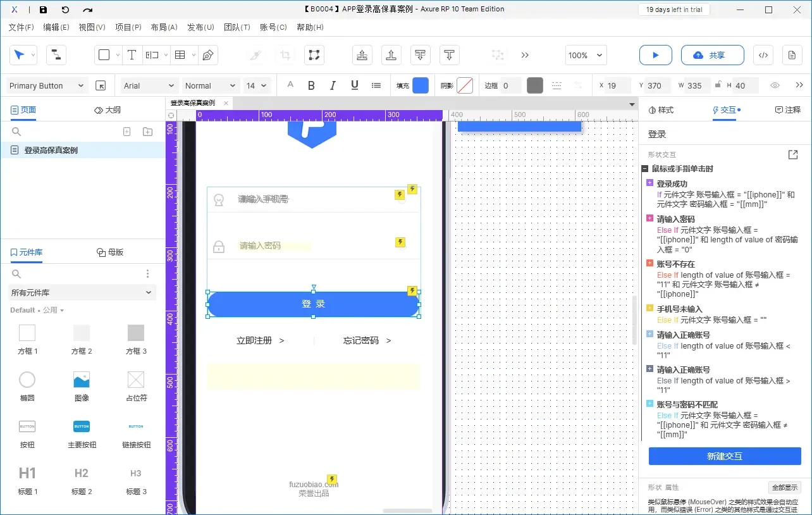Image resolution: width=812 pixels, height=515 pixels.
Task: Toggle the W/H aspect ratio lock
Action: [718, 85]
